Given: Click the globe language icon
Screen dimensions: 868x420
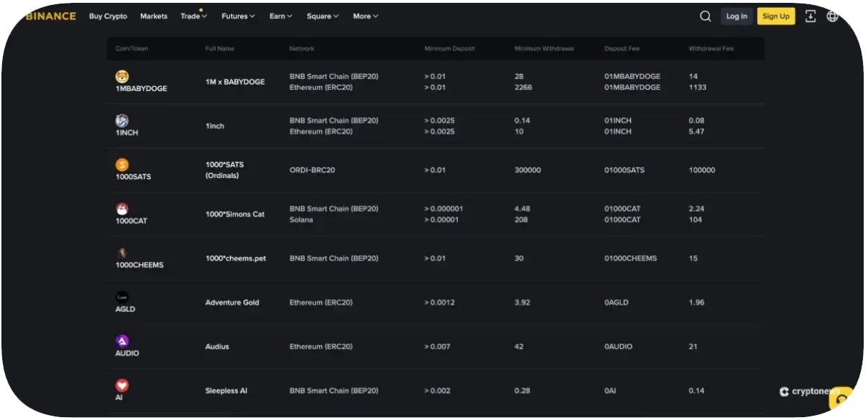Looking at the screenshot, I should 832,16.
